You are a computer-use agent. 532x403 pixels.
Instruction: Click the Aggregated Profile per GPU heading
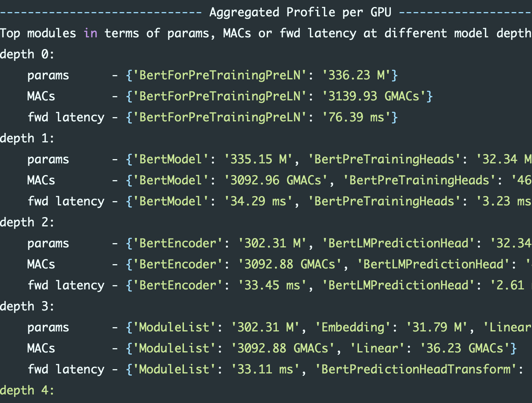pos(300,12)
